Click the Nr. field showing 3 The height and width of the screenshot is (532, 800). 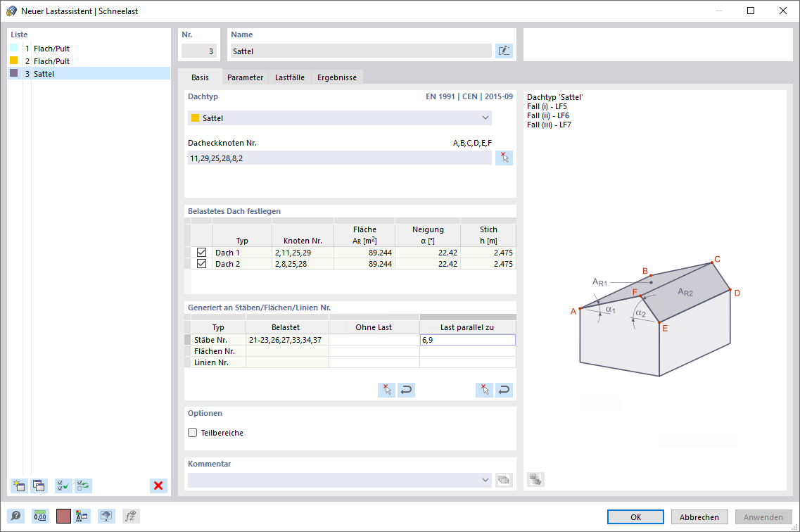point(199,51)
